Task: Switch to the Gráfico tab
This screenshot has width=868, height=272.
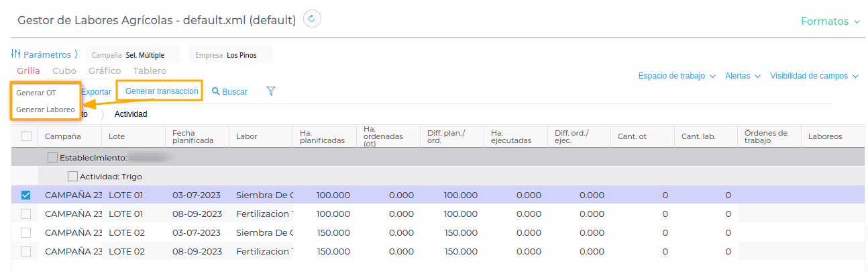Action: tap(105, 71)
